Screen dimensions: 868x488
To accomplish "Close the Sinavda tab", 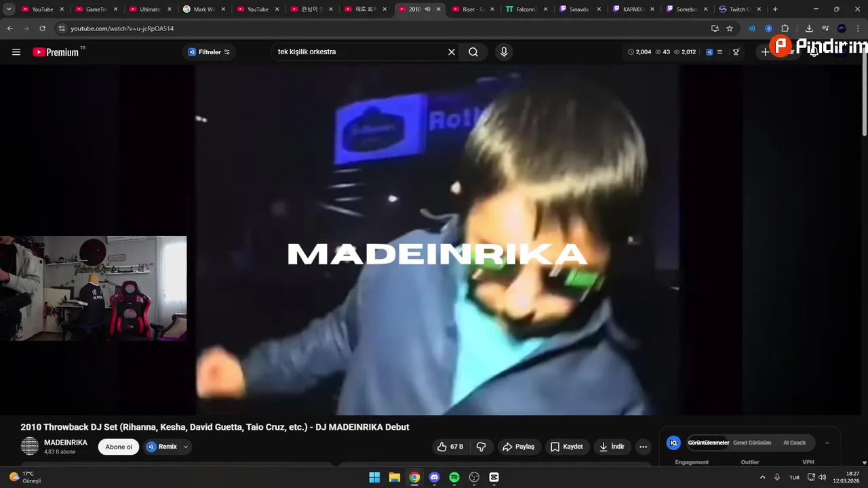I will click(599, 9).
